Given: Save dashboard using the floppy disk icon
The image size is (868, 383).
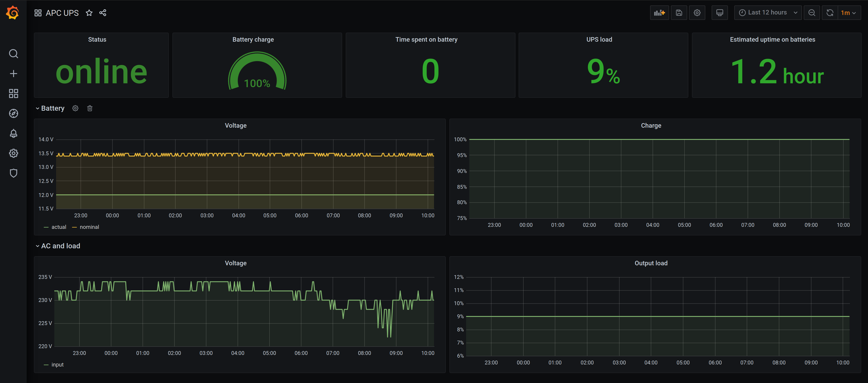Looking at the screenshot, I should point(679,13).
